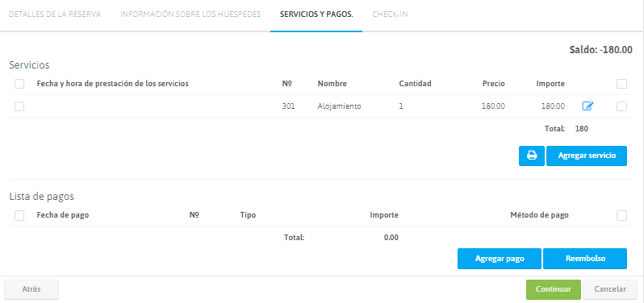Check the right checkbox of Alojamiento row
The height and width of the screenshot is (303, 644).
point(621,106)
